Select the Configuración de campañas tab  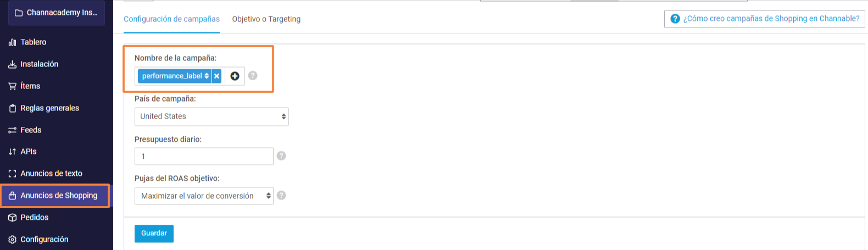(171, 19)
